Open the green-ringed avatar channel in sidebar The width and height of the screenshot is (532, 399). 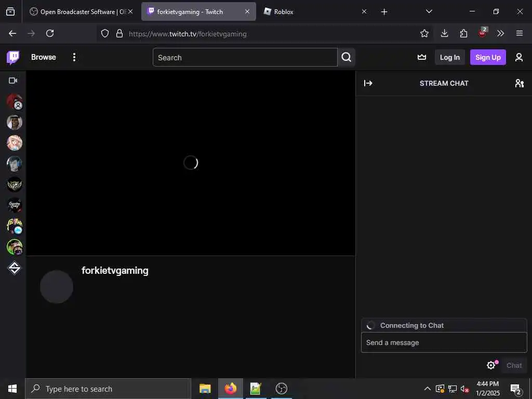click(15, 247)
